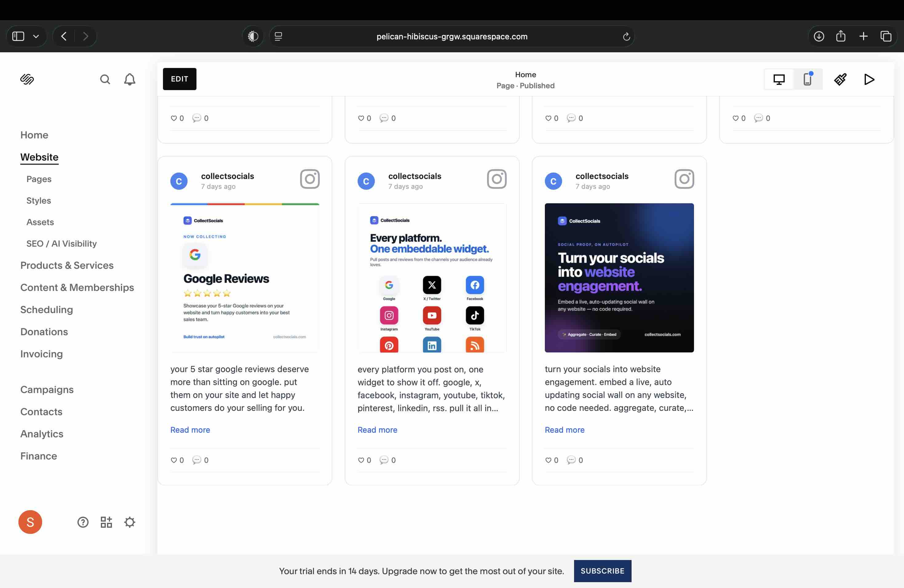Click Instagram icon on Every platform card

click(497, 179)
